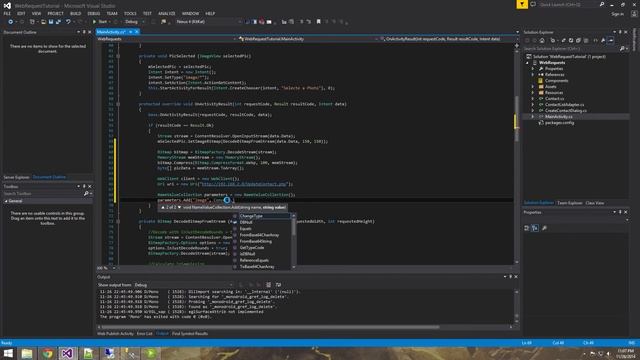Click the Search Toolbox input field
This screenshot has width=640, height=360.
point(43,193)
